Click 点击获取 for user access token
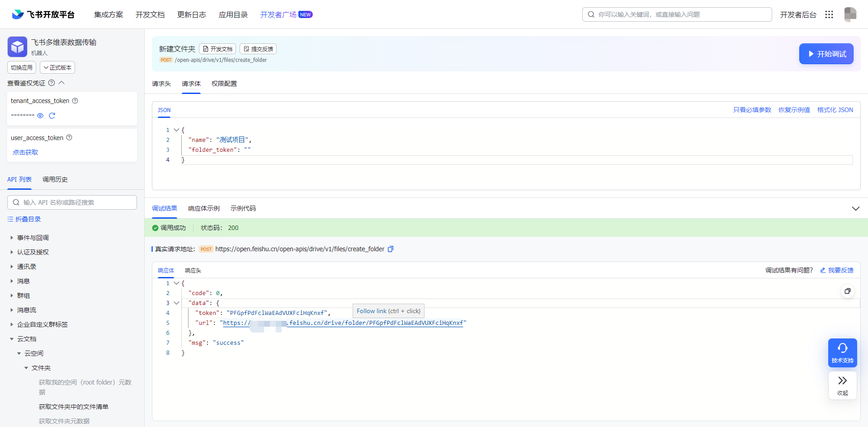The height and width of the screenshot is (427, 868). (25, 152)
